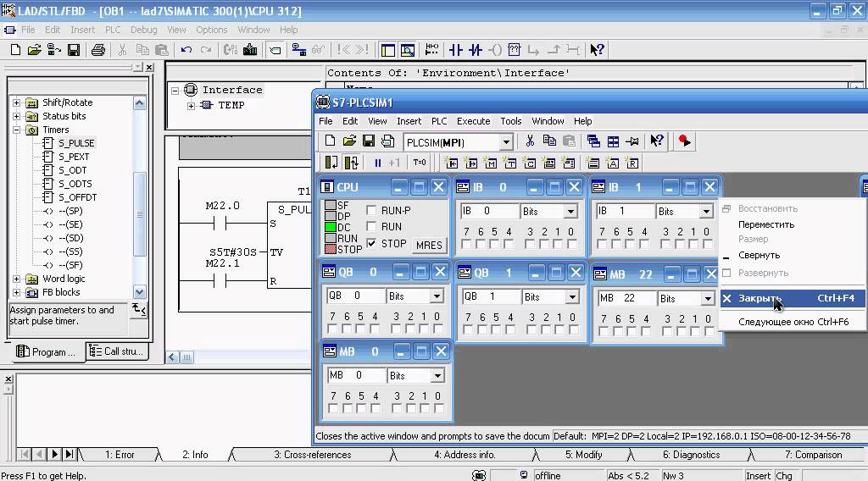Open the Debug menu in LAD/STL/FBD
Viewport: 868px width, 481px height.
[143, 30]
